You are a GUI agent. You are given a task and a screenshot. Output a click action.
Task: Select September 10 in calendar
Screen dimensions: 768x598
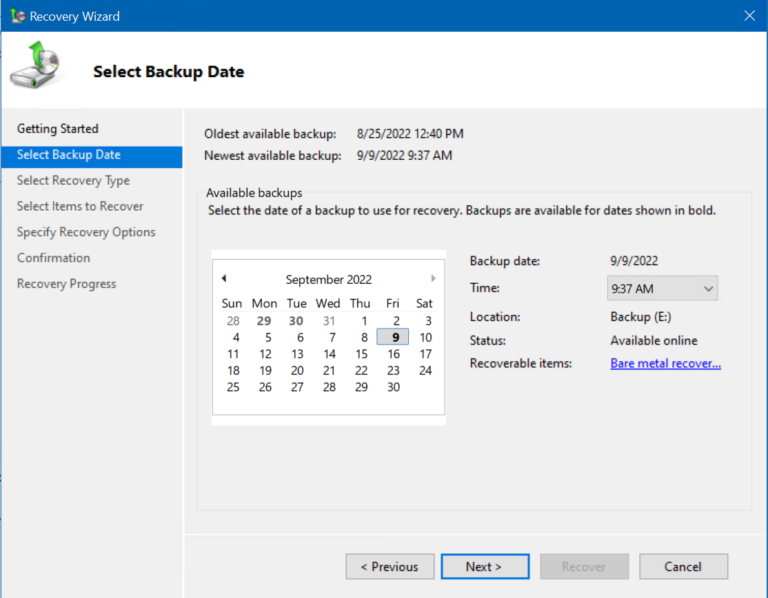pyautogui.click(x=426, y=337)
